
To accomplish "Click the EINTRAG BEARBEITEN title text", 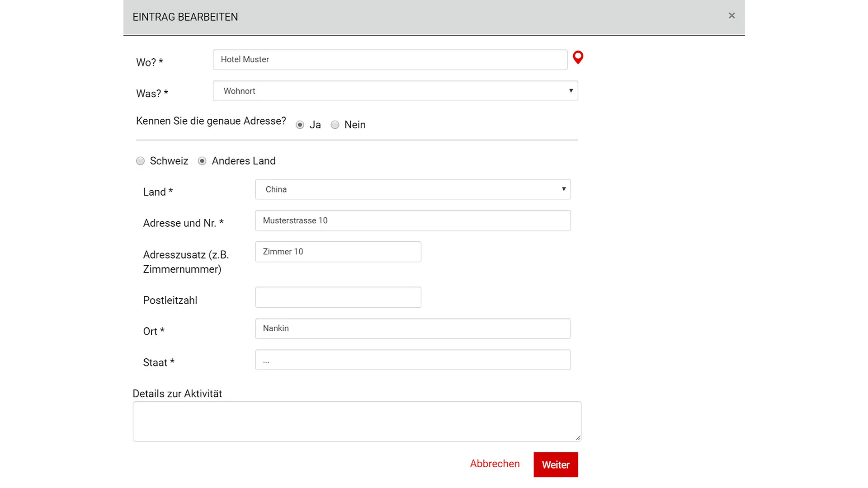I will (x=185, y=17).
